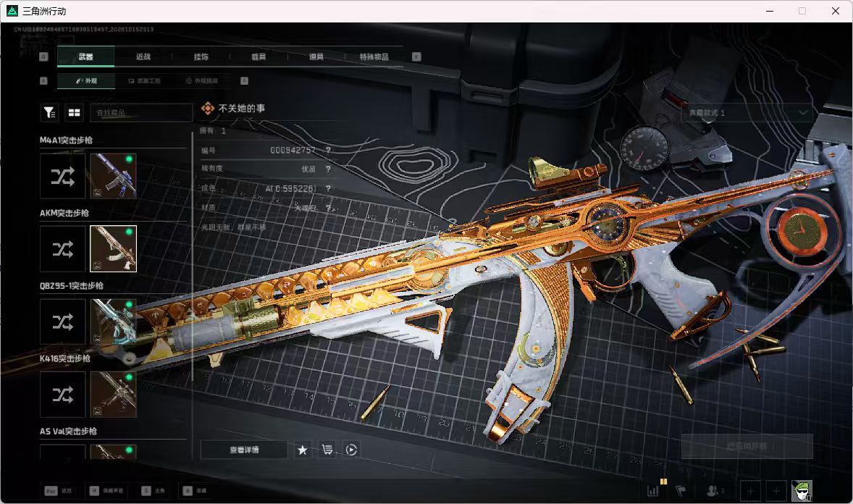Open the bar chart stats icon
Screen dimensions: 853x504
click(653, 490)
